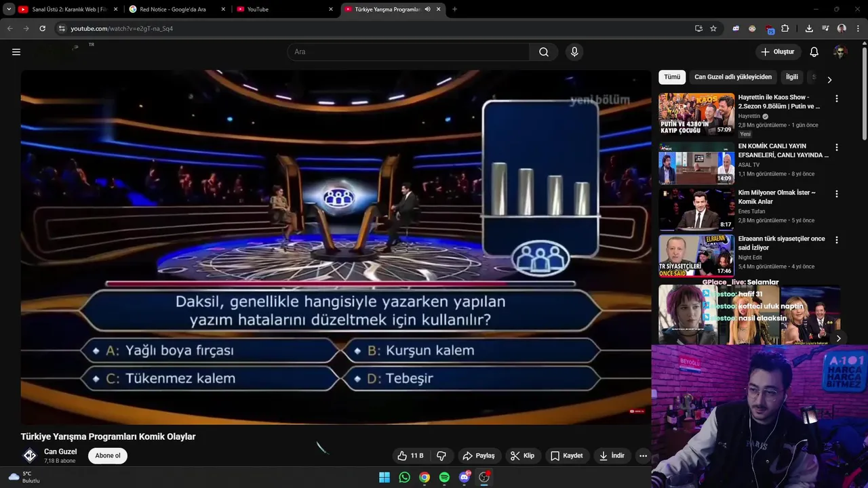
Task: Open EN KOMİK CANLI YAYIN thumbnail
Action: click(696, 163)
